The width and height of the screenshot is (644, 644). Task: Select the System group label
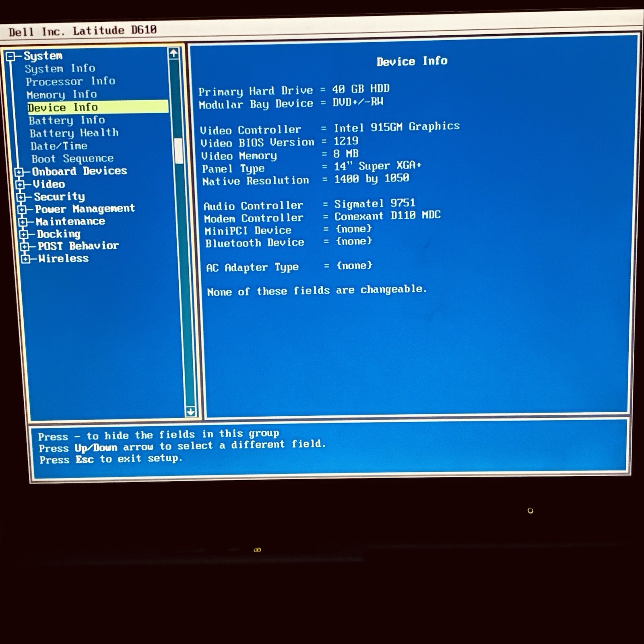coord(43,56)
